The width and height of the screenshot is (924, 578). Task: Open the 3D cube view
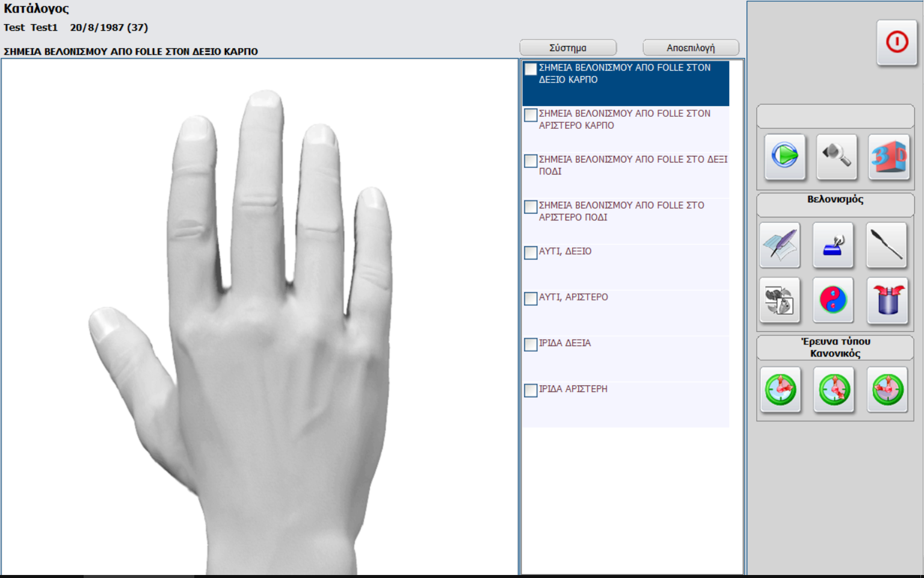(889, 157)
